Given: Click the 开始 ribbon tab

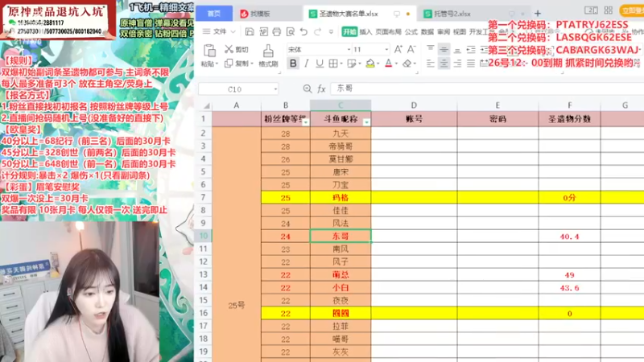Looking at the screenshot, I should click(349, 31).
